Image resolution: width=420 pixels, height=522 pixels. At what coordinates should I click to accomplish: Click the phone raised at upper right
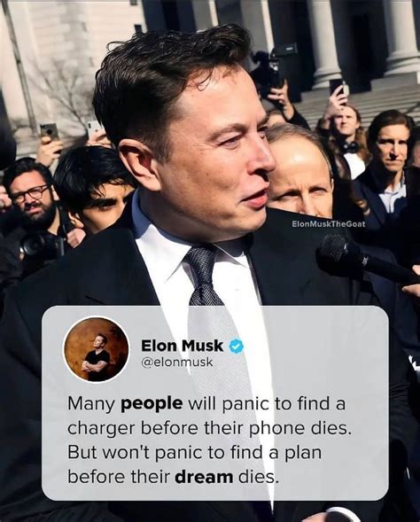pos(337,87)
